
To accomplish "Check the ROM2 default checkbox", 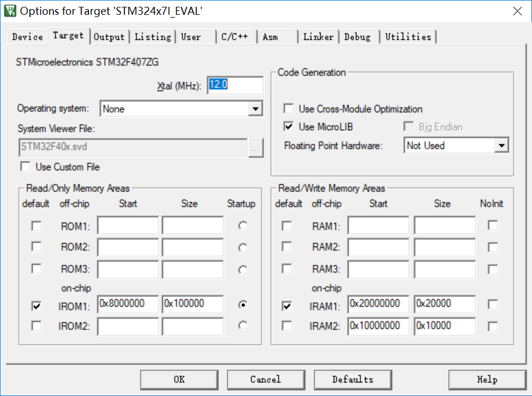I will coord(36,247).
